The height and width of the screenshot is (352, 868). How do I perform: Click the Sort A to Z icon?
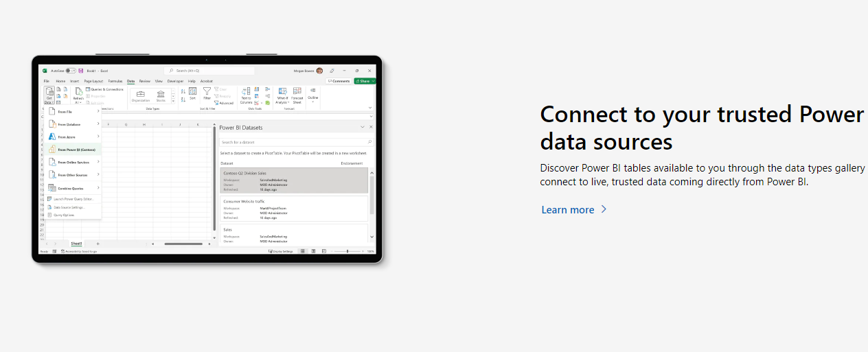[x=183, y=91]
